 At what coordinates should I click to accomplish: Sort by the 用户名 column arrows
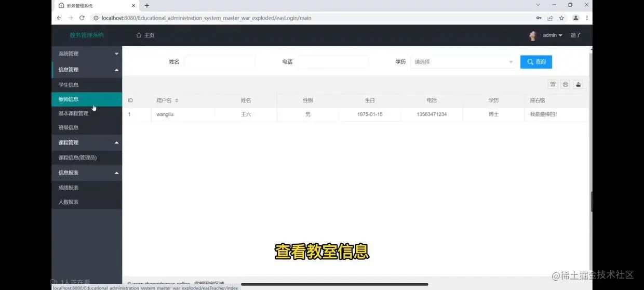coord(177,100)
